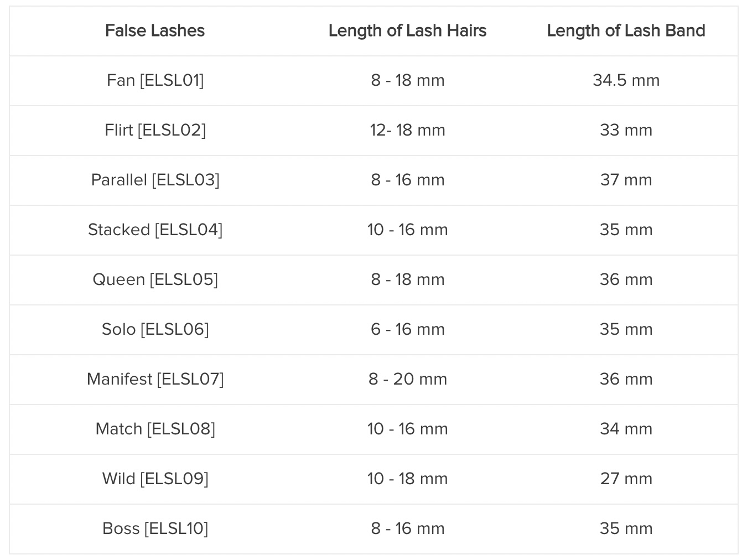Click the Length of Lash Hairs header

tap(408, 31)
